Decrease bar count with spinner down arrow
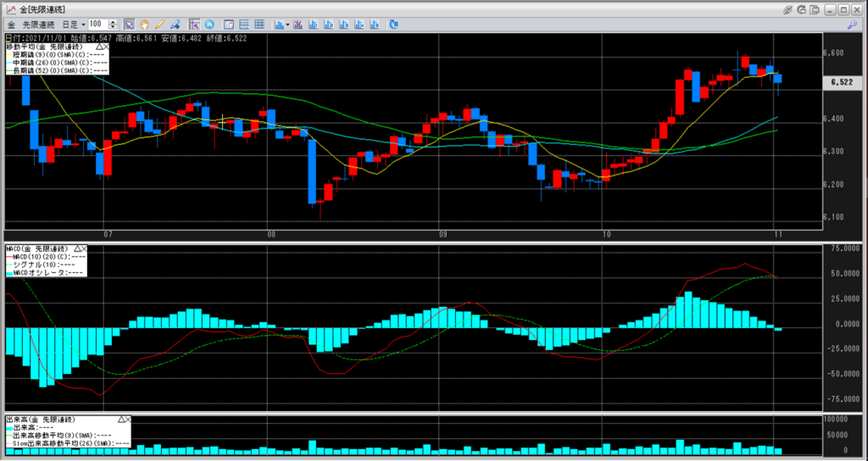 tap(113, 27)
